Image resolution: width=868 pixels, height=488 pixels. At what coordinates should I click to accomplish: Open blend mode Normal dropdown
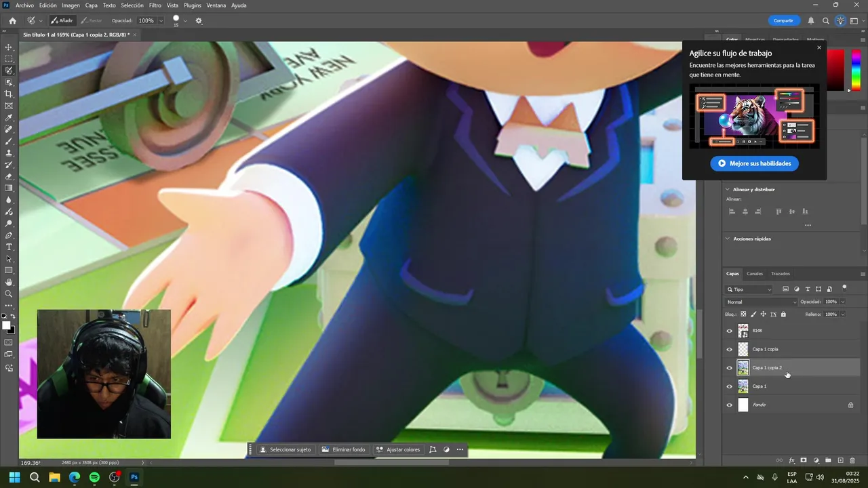(762, 302)
